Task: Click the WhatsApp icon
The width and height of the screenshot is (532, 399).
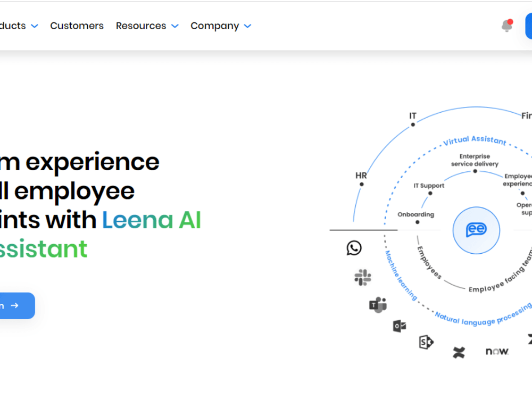Action: coord(354,248)
